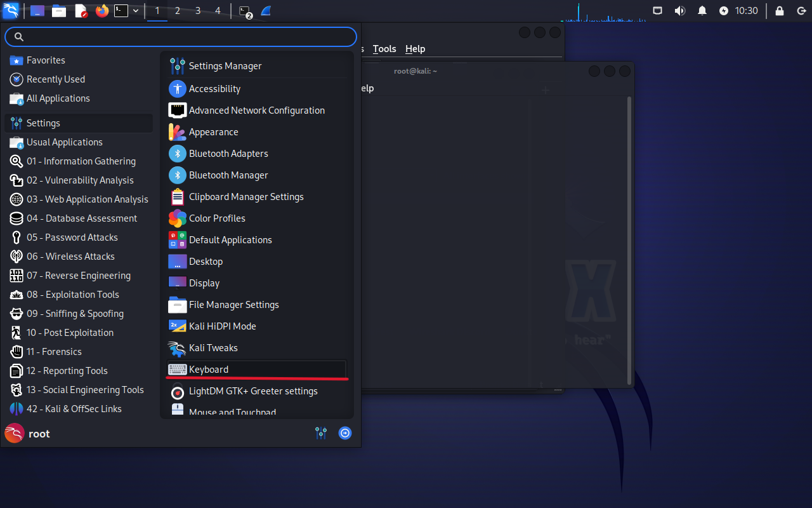The image size is (812, 508).
Task: Lock the screen with padlock icon
Action: tap(780, 11)
